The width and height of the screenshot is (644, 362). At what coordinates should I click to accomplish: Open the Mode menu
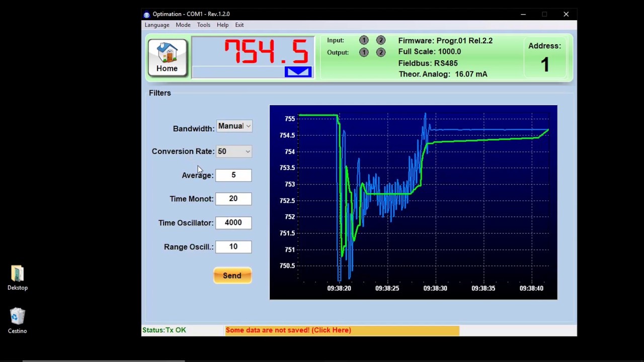point(183,25)
